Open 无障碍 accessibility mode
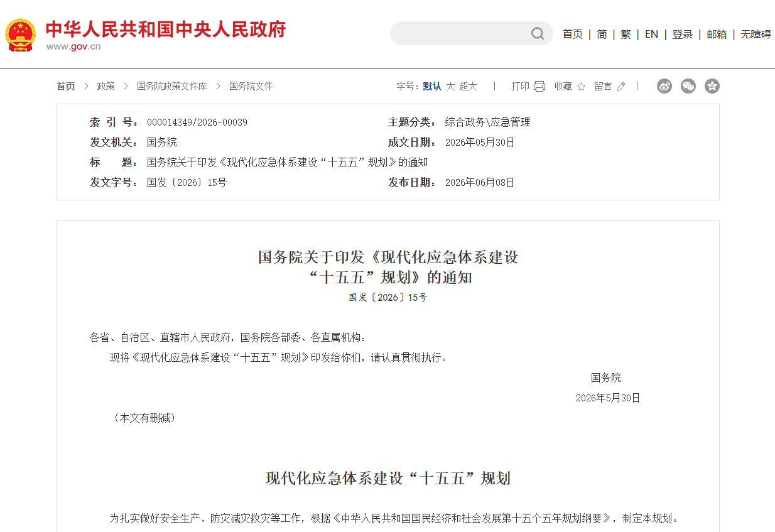This screenshot has width=775, height=532. [x=756, y=34]
